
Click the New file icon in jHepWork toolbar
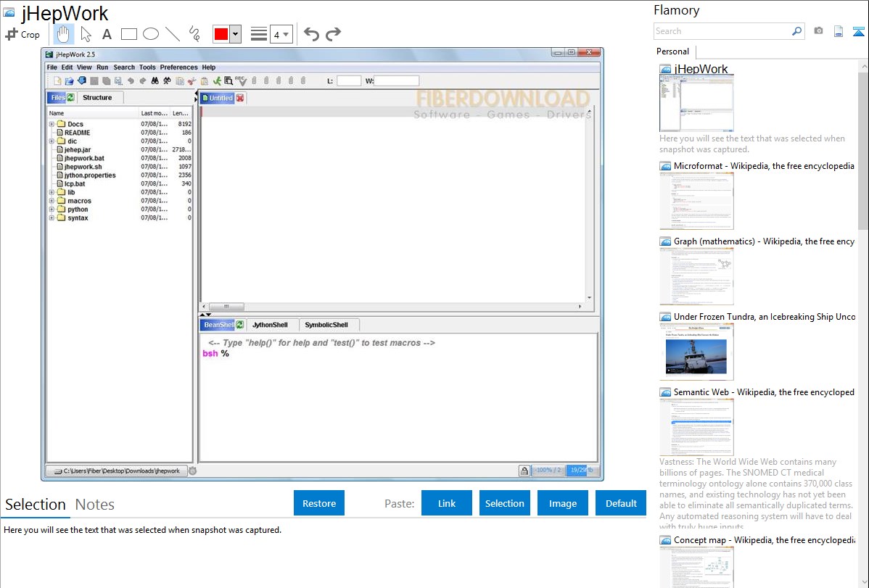57,81
